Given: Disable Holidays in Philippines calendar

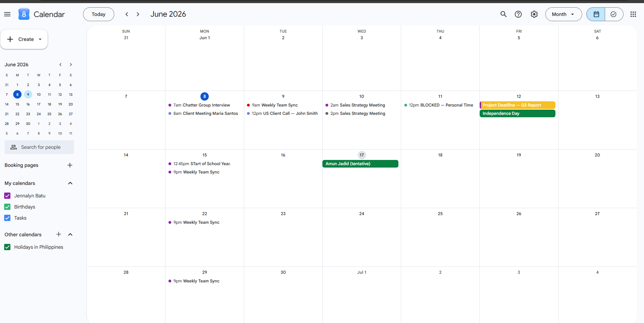Looking at the screenshot, I should 7,247.
